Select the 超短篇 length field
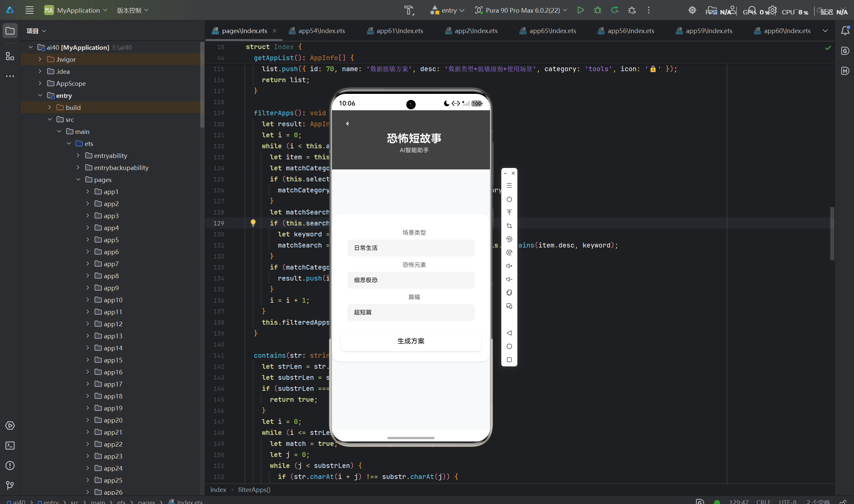This screenshot has height=504, width=854. tap(411, 312)
